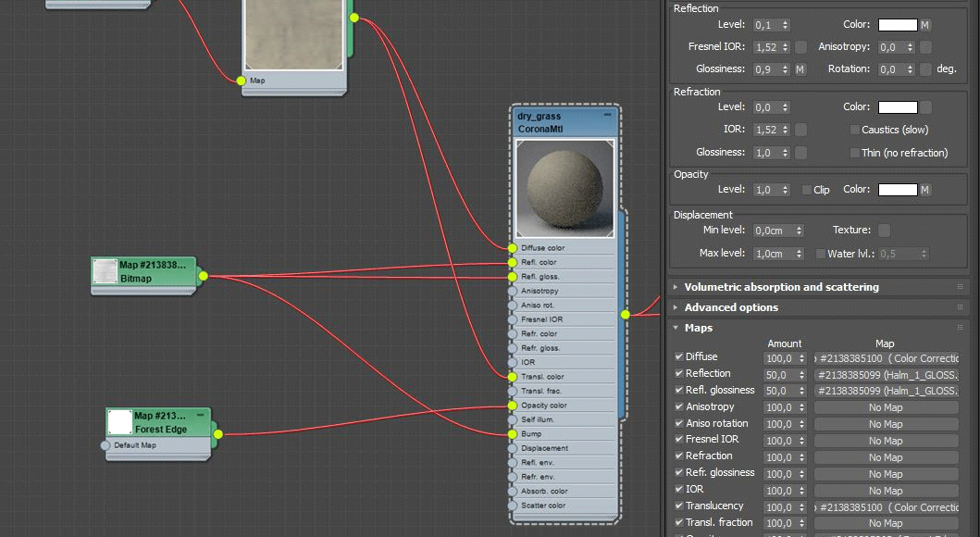Collapse the Maps rollout

(698, 328)
